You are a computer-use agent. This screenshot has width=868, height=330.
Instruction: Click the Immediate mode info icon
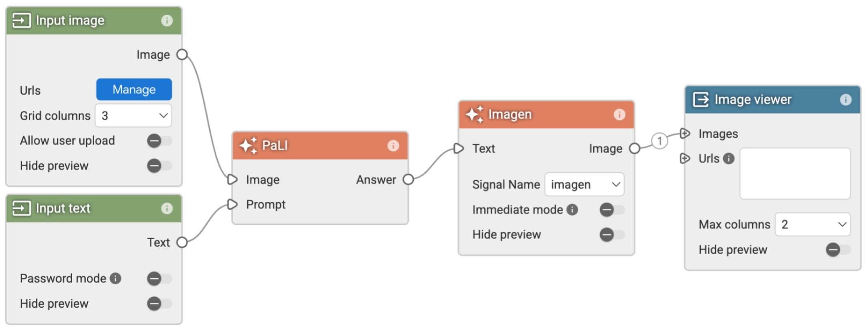(x=573, y=210)
